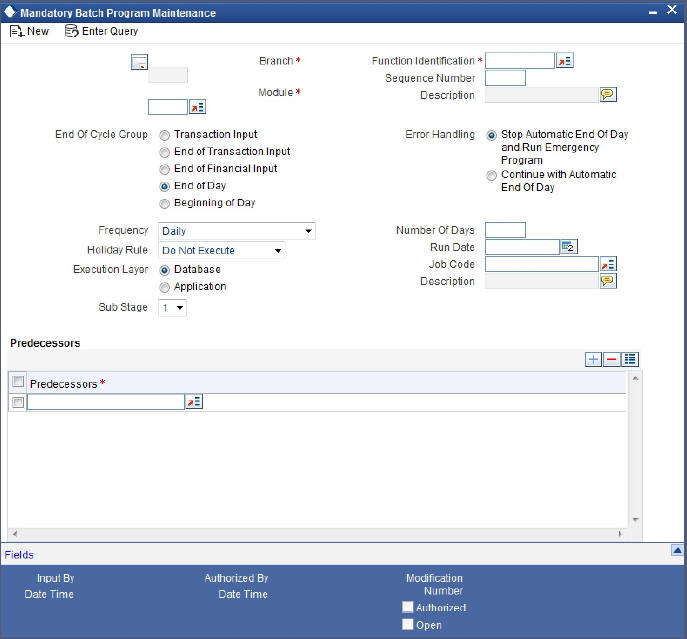The width and height of the screenshot is (687, 639).
Task: Collapse the Fields section with the arrow icon
Action: tap(677, 550)
